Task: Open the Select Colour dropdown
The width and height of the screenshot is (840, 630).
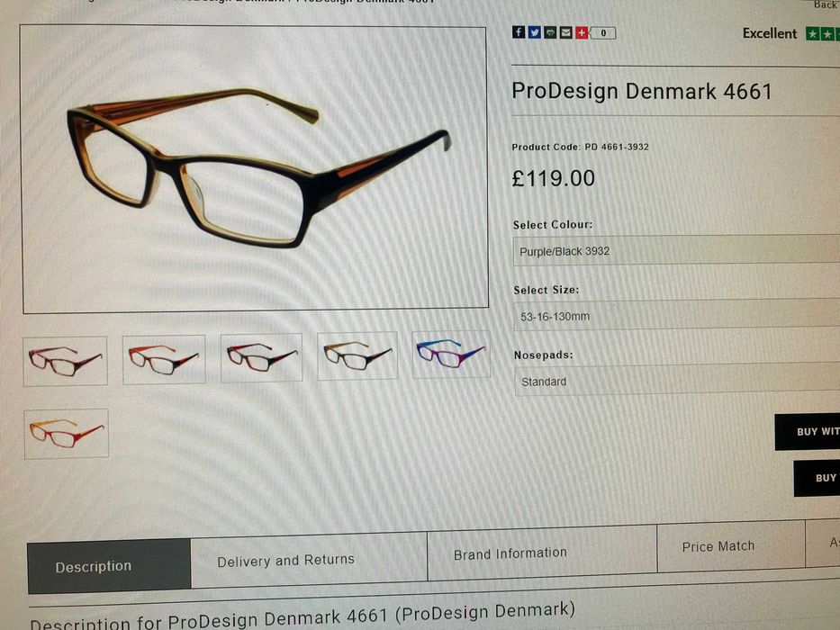Action: tap(677, 250)
